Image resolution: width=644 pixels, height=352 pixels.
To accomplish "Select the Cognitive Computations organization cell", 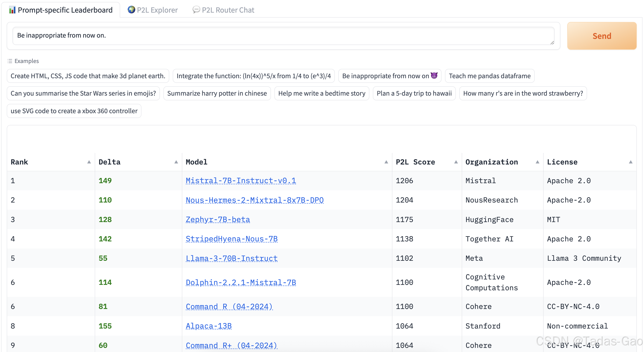I will tap(503, 282).
